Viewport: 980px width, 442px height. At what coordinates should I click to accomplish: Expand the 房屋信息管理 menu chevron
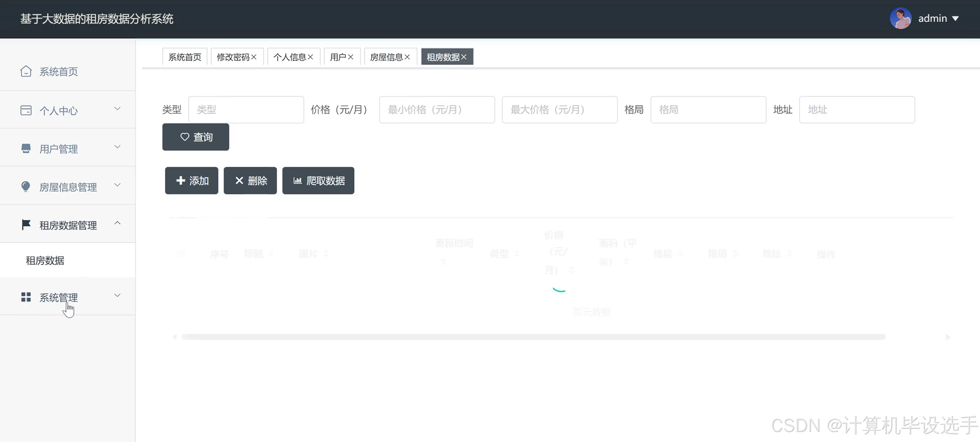pos(118,185)
